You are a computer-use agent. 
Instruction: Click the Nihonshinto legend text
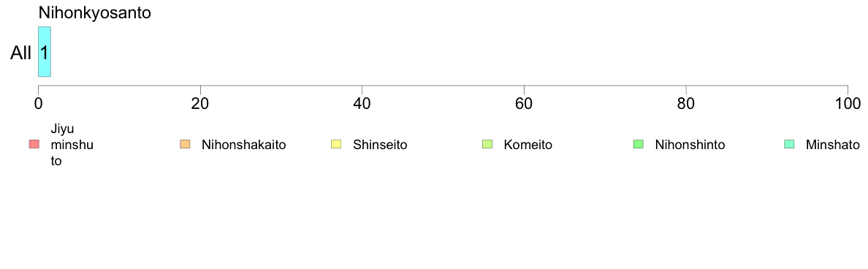click(690, 145)
